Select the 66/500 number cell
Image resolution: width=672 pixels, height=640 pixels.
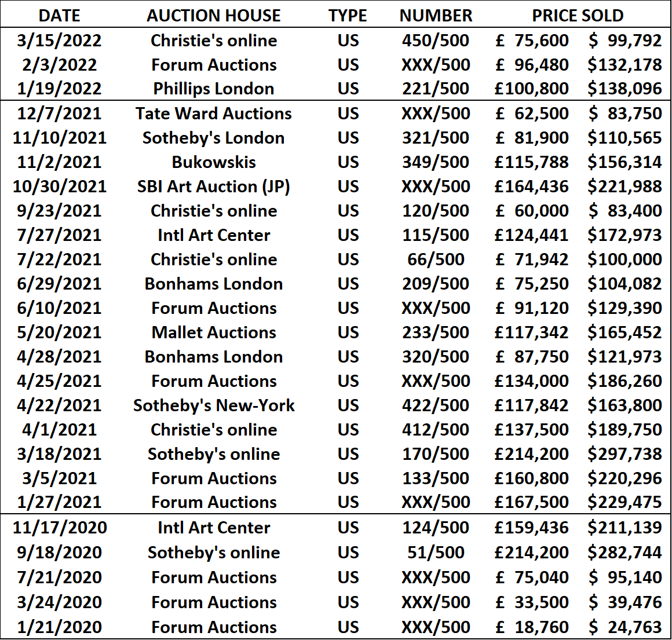436,259
